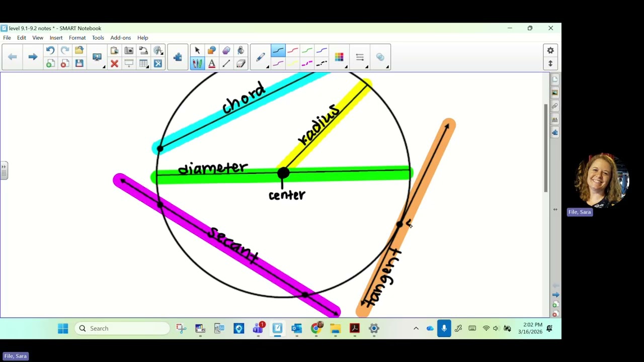
Task: Choose the blue solid pen style
Action: coord(322,50)
